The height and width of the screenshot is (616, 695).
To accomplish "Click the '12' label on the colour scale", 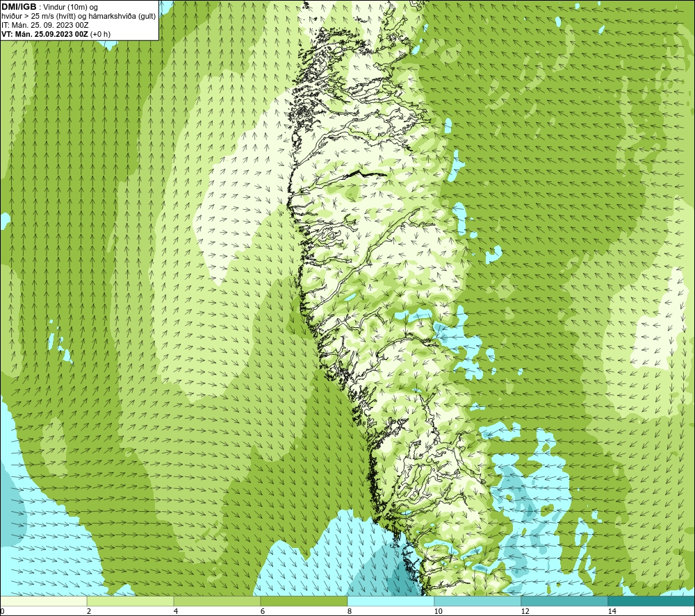I will point(525,611).
